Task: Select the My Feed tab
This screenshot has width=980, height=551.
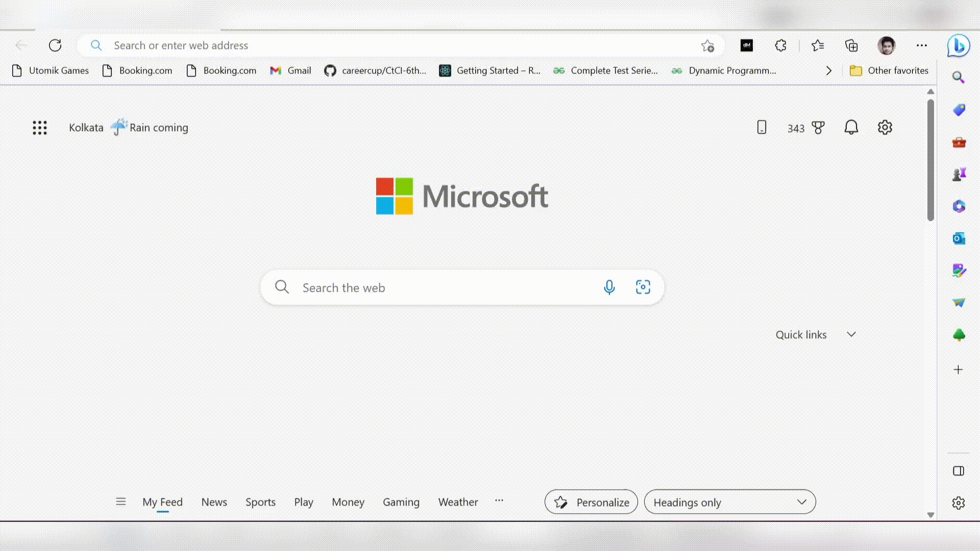Action: point(162,503)
